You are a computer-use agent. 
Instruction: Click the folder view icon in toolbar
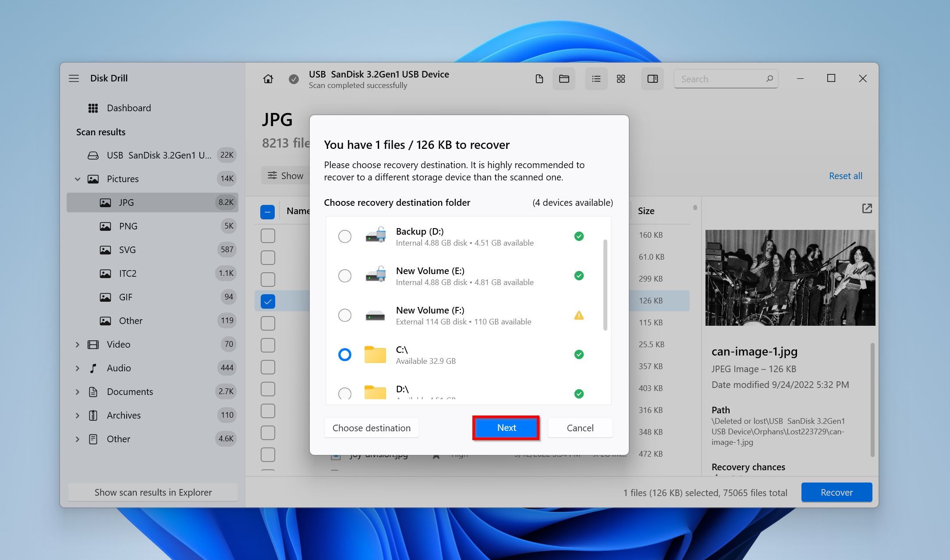[x=565, y=78]
